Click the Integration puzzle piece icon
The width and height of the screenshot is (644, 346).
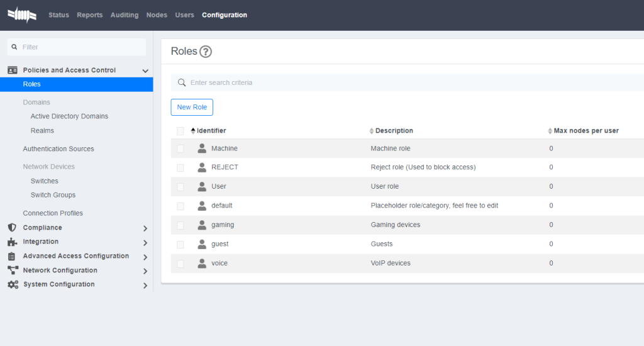[x=12, y=242]
